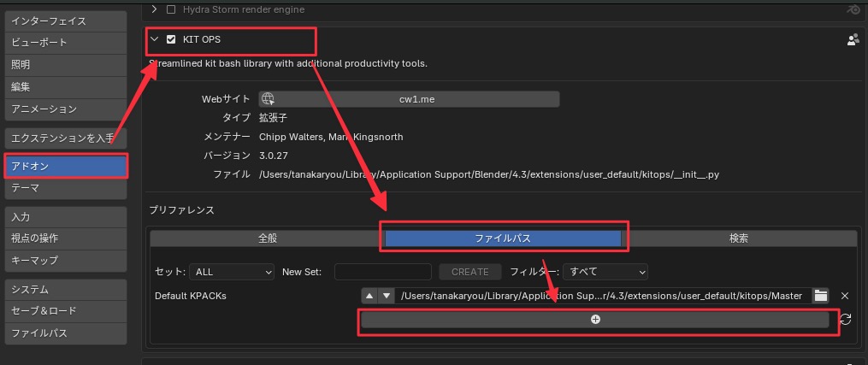Select the アドオン section

pos(66,167)
